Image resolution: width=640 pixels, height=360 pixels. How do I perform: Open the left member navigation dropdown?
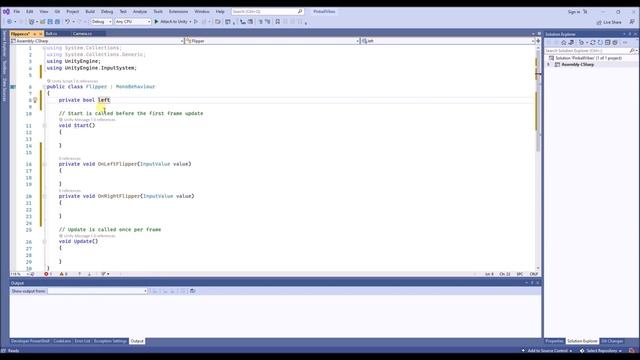pyautogui.click(x=448, y=41)
